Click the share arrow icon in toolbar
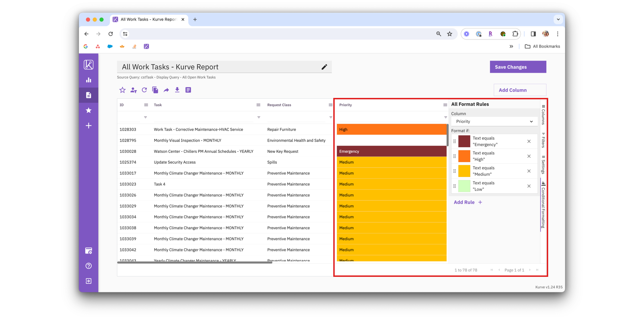644x317 pixels. click(166, 90)
